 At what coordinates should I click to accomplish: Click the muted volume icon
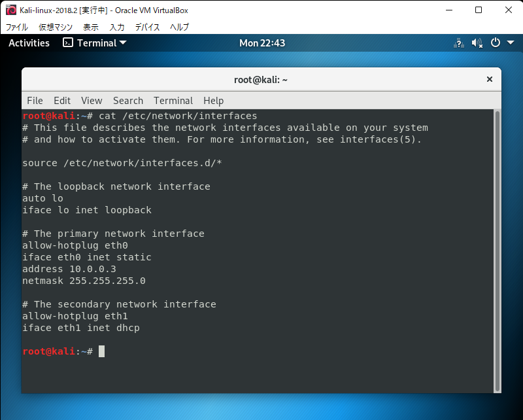477,43
